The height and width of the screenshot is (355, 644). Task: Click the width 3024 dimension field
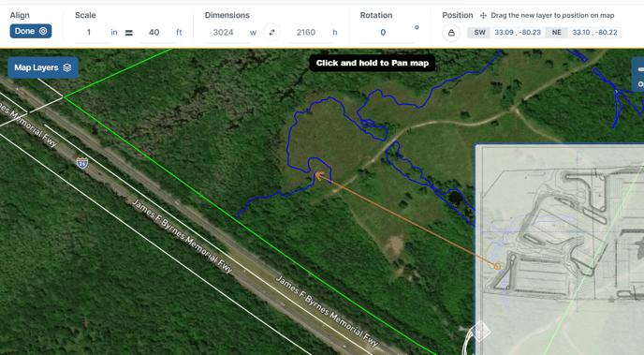224,33
